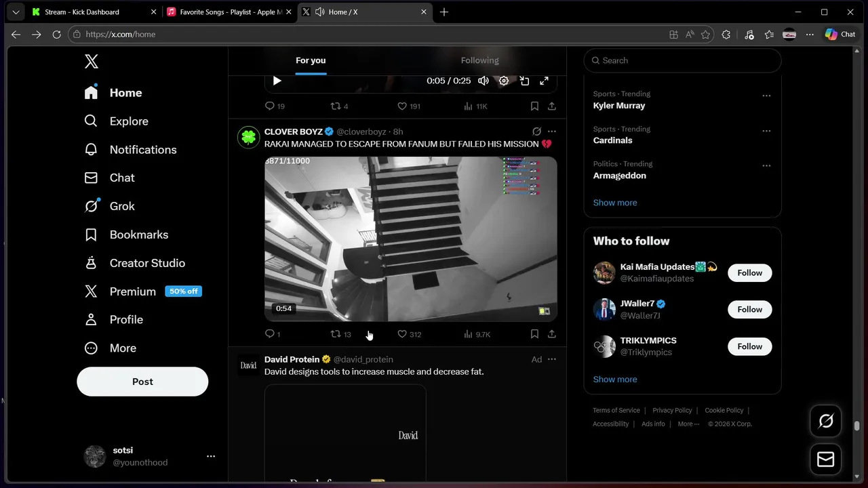Open more options on CLOVER BOYZ post

552,131
